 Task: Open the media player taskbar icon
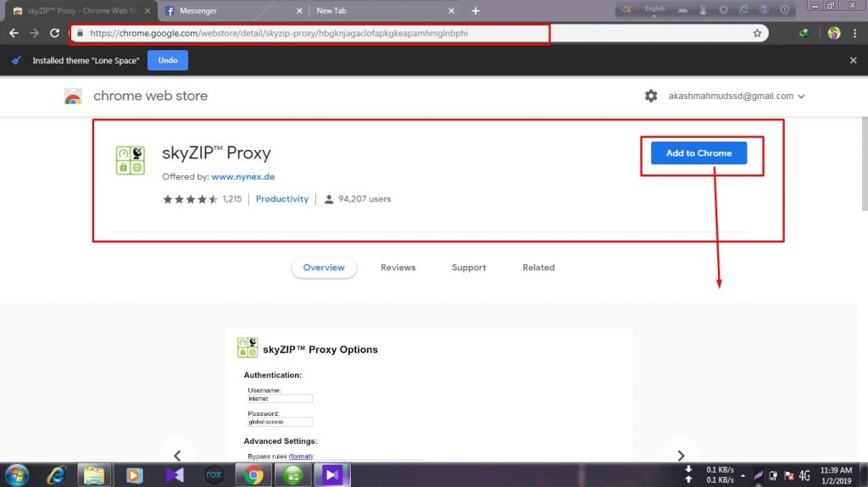[135, 475]
